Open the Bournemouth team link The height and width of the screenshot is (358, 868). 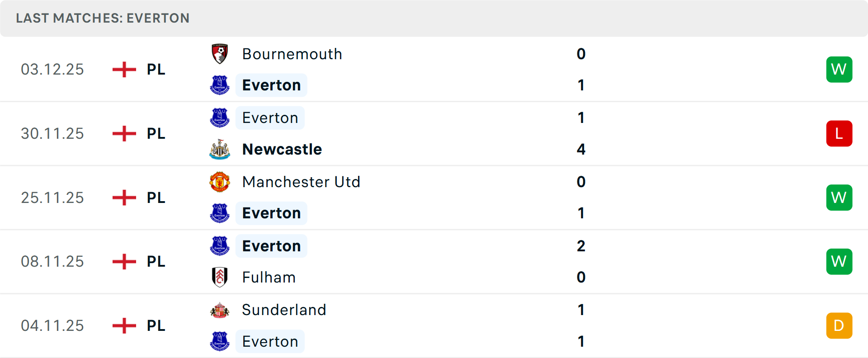pyautogui.click(x=292, y=54)
